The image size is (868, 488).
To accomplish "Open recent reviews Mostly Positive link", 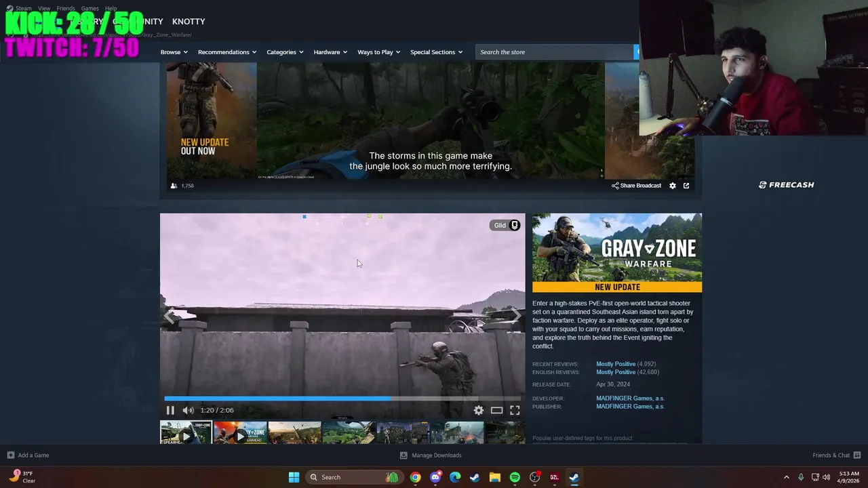I will (x=616, y=364).
